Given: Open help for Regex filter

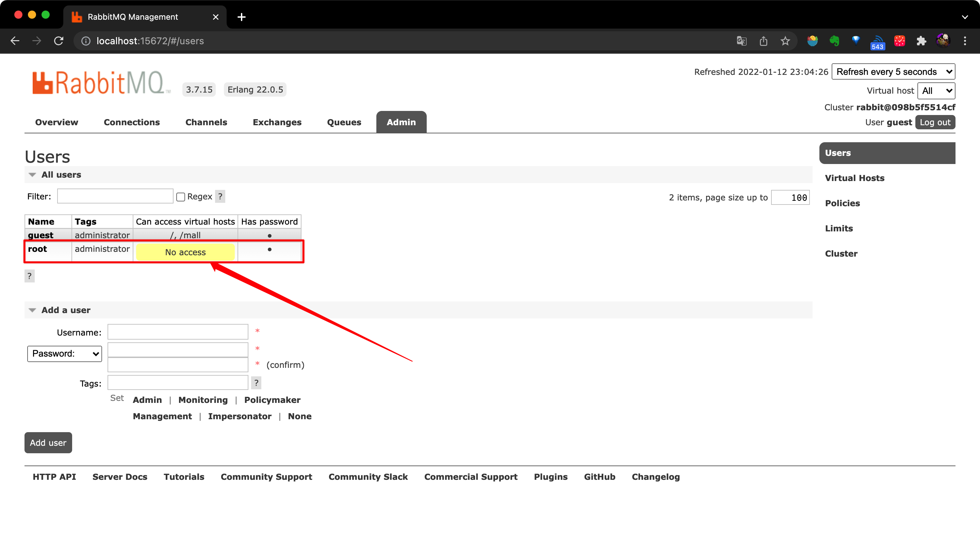Looking at the screenshot, I should tap(220, 196).
